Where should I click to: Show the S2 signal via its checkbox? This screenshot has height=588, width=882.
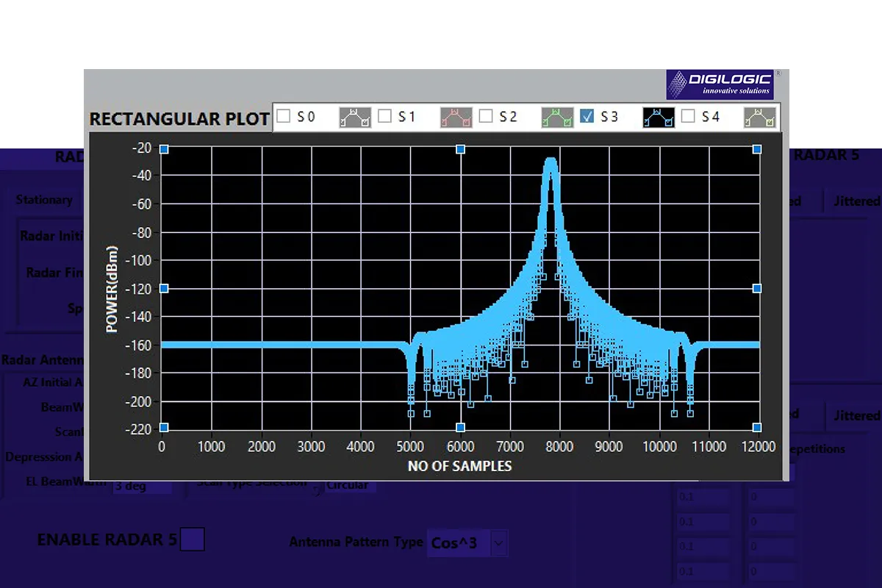click(485, 116)
